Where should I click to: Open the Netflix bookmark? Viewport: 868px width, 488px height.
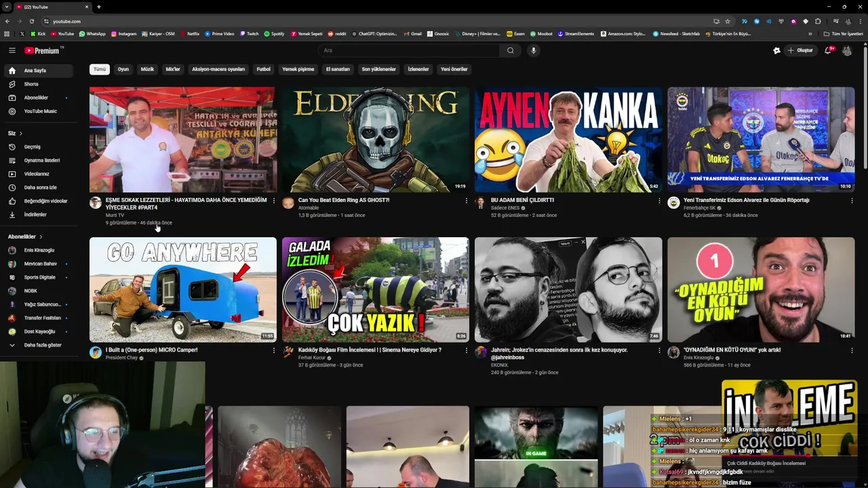click(x=189, y=33)
